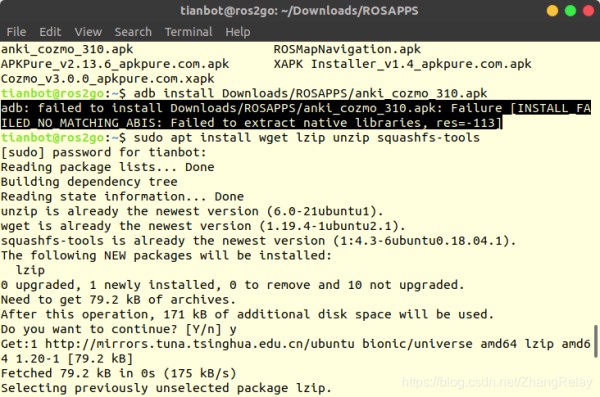Click the adb install command line
Viewport: 600px width, 397px height.
point(310,93)
